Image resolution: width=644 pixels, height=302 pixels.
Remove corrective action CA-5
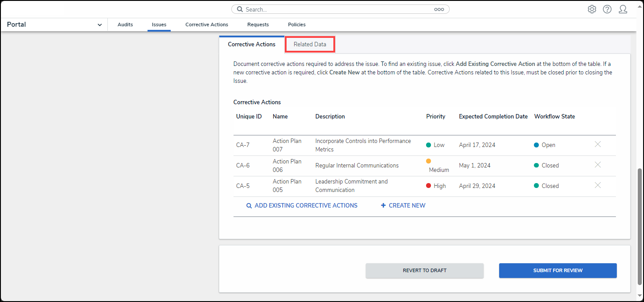tap(598, 185)
